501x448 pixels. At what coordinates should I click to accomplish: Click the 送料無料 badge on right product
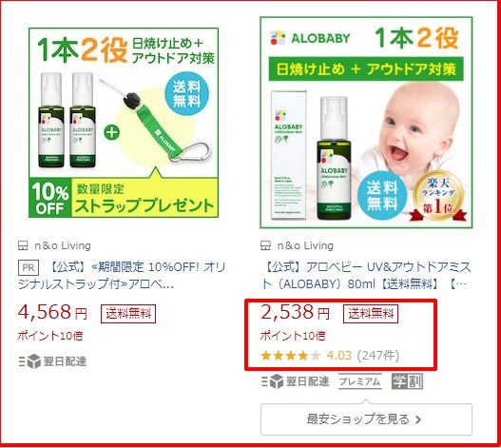[x=371, y=314]
